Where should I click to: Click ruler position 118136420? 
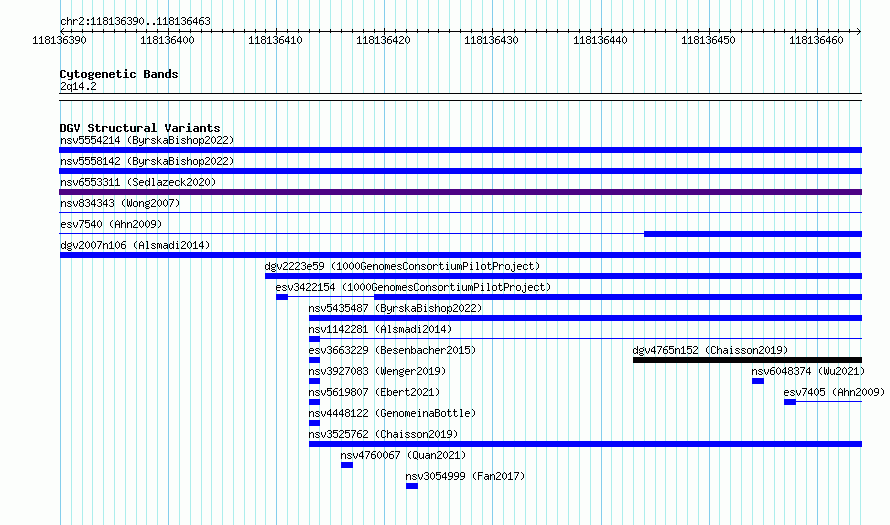pos(383,40)
